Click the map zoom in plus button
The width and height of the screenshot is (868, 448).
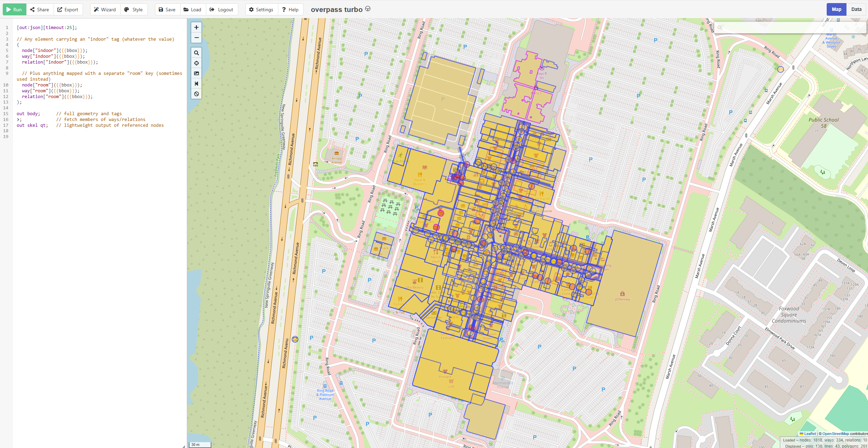(x=196, y=27)
